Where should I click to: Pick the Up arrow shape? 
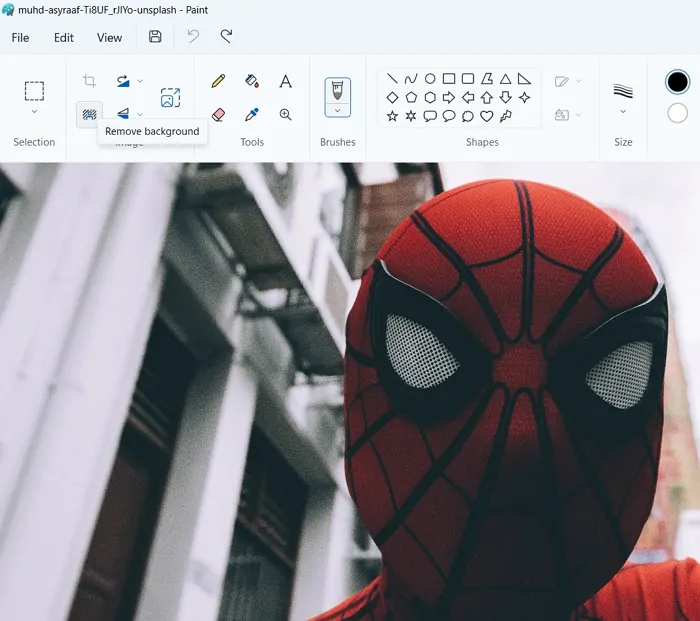(487, 97)
